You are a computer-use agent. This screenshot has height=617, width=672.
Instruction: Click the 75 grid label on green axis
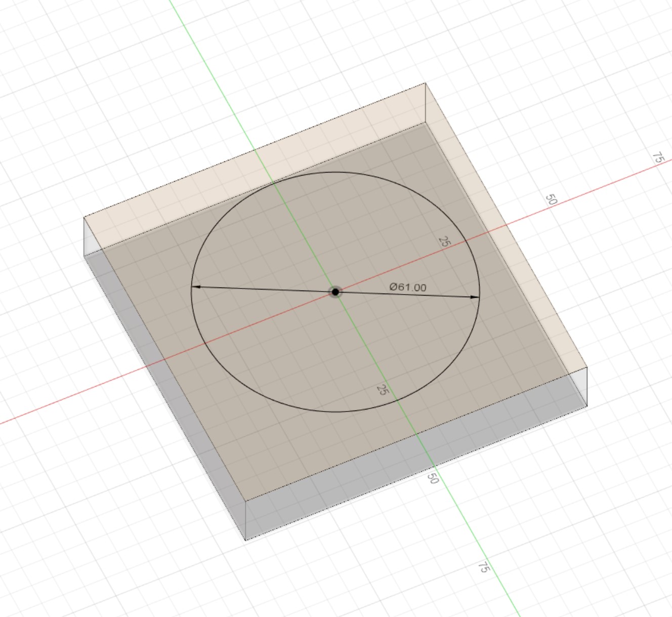click(484, 568)
